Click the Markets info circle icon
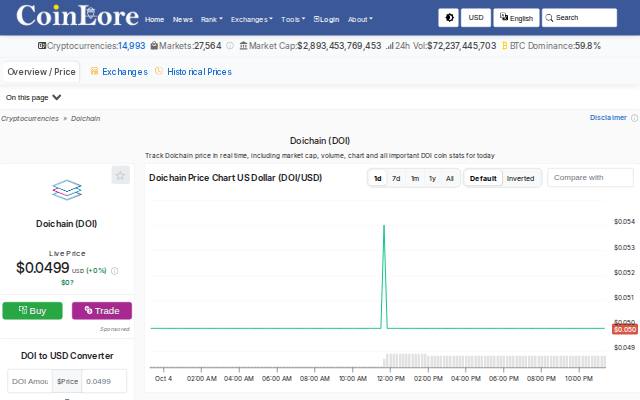Viewport: 640px width, 400px height. 230,46
